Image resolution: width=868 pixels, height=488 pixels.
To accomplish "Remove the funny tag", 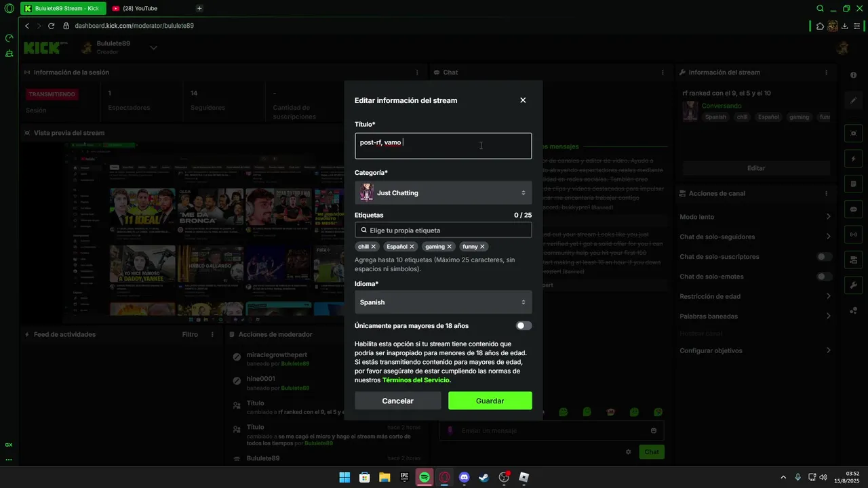I will [x=482, y=247].
